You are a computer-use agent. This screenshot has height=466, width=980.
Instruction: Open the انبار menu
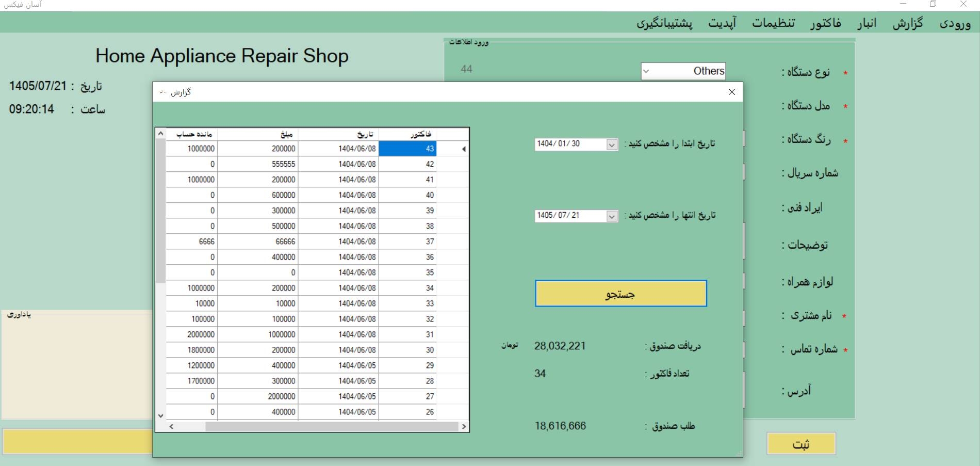[867, 24]
